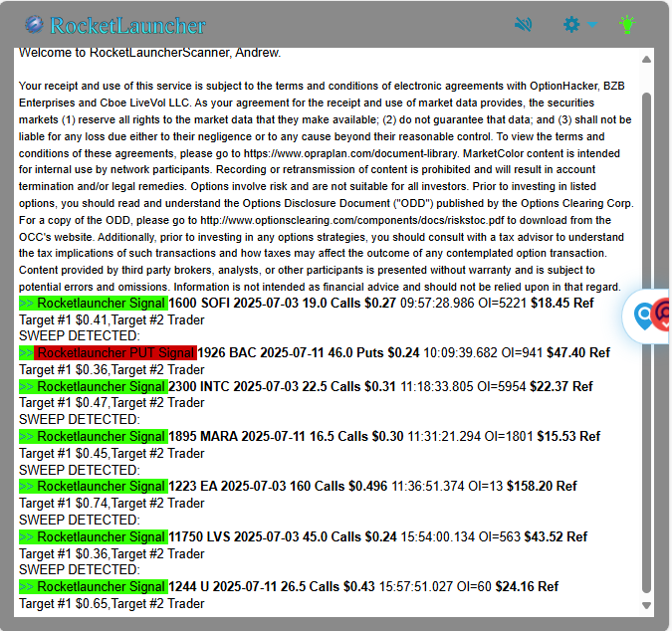Image resolution: width=672 pixels, height=631 pixels.
Task: Click '1244 U 2025-07-11 26.5 Calls $0.43'
Action: coord(272,586)
